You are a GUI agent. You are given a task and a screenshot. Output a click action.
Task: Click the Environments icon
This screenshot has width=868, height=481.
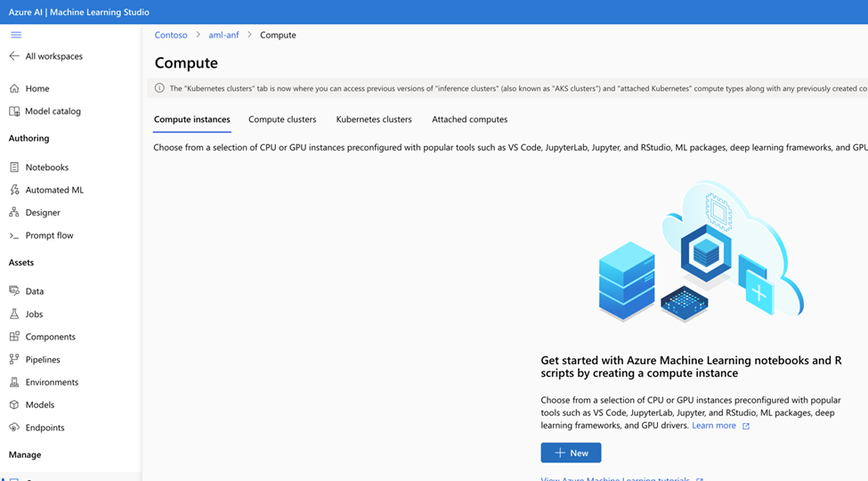(x=14, y=382)
